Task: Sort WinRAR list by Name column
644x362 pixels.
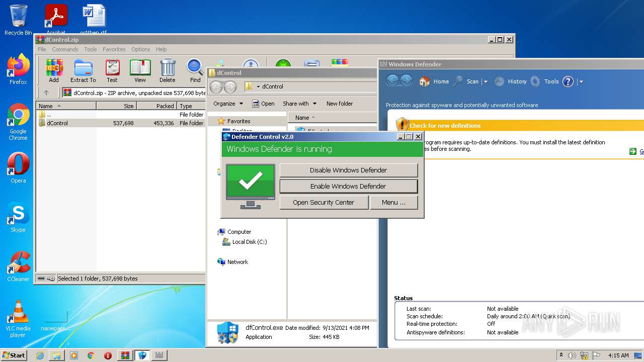Action: click(x=66, y=106)
